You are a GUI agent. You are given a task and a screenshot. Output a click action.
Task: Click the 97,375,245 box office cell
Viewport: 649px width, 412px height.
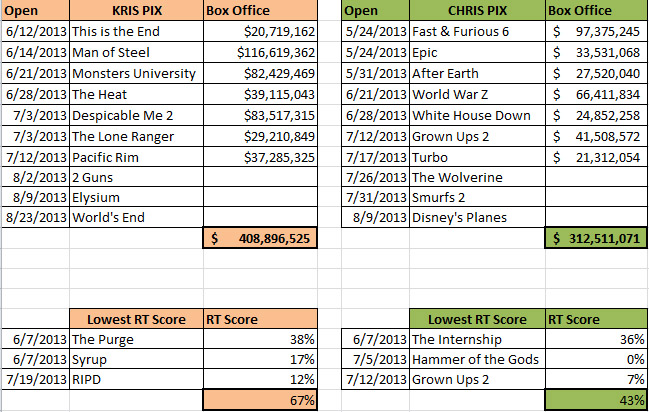click(x=596, y=31)
